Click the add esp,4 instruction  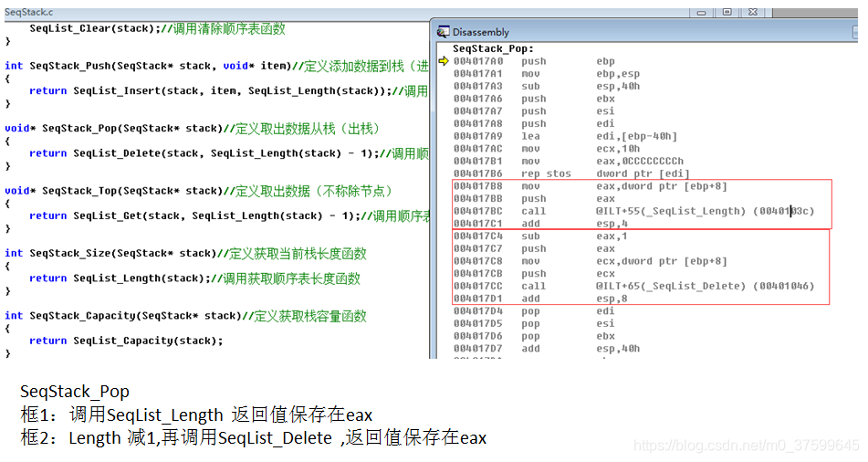point(575,224)
